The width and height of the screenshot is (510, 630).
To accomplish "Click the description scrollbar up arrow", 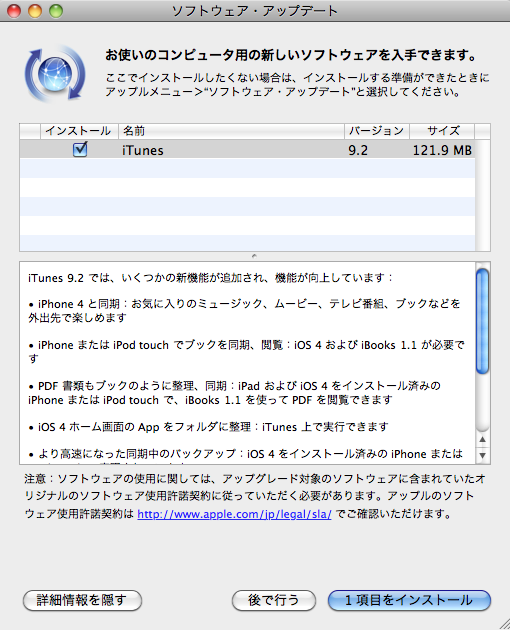I will (483, 440).
